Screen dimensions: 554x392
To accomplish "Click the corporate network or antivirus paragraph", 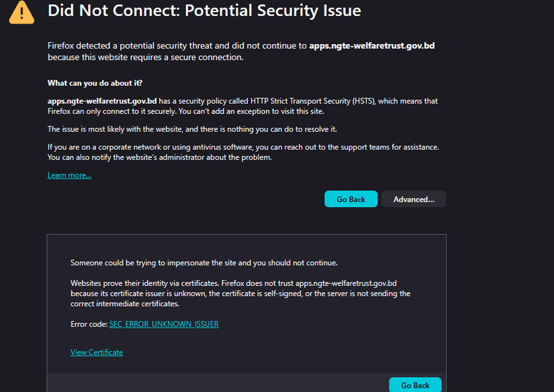I will tap(243, 147).
